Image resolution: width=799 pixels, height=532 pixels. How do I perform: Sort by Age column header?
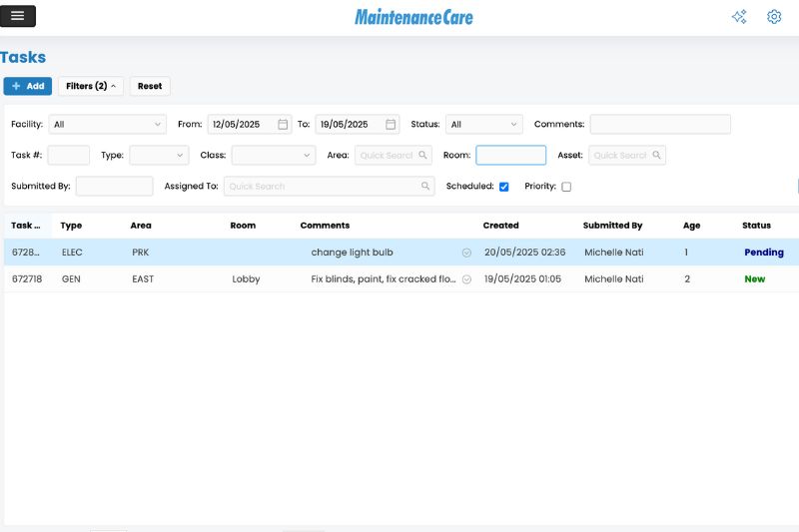pyautogui.click(x=691, y=226)
